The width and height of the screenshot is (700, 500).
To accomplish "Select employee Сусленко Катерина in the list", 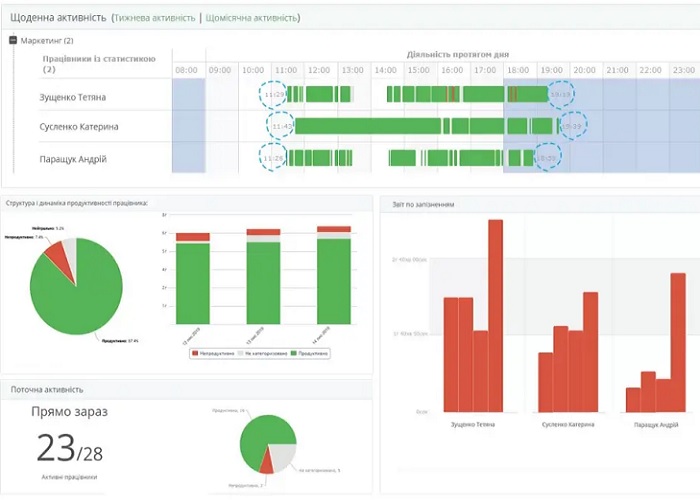I will (x=79, y=127).
